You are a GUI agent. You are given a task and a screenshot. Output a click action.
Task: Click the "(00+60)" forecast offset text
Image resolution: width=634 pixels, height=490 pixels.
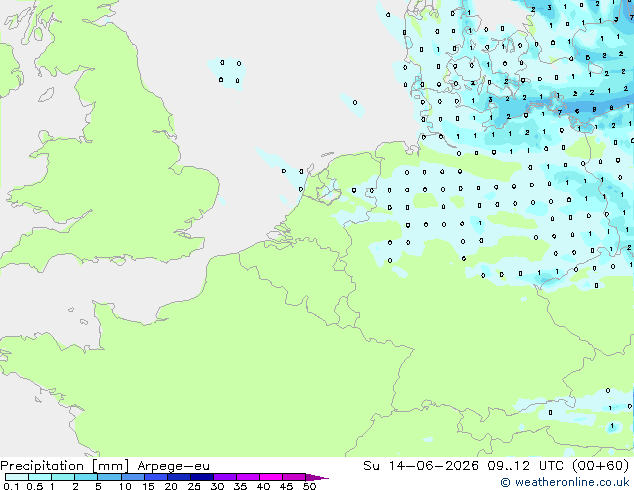(x=601, y=466)
